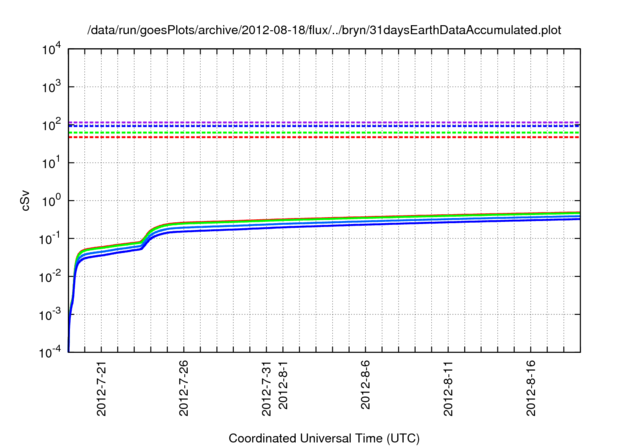
Task: Click the 10^2 y-axis tick label
Action: pos(52,125)
